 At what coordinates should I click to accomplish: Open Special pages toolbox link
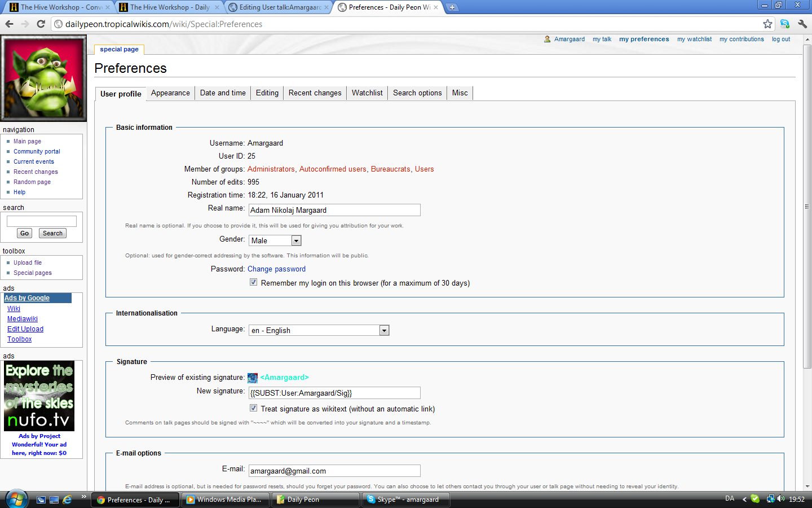[33, 273]
